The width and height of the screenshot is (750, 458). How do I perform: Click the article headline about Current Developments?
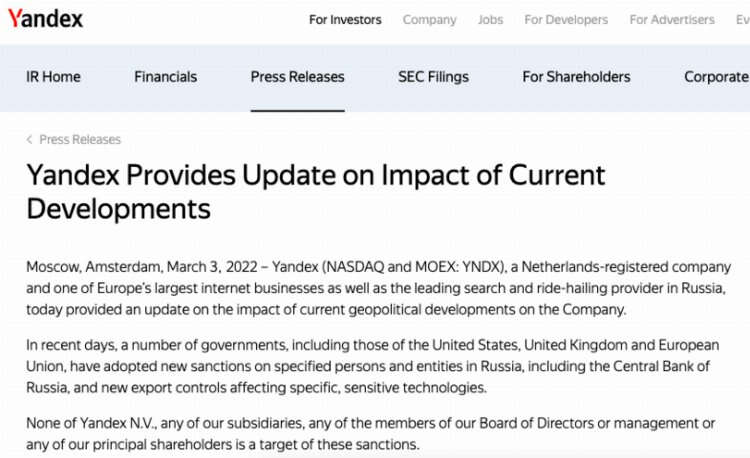[316, 191]
